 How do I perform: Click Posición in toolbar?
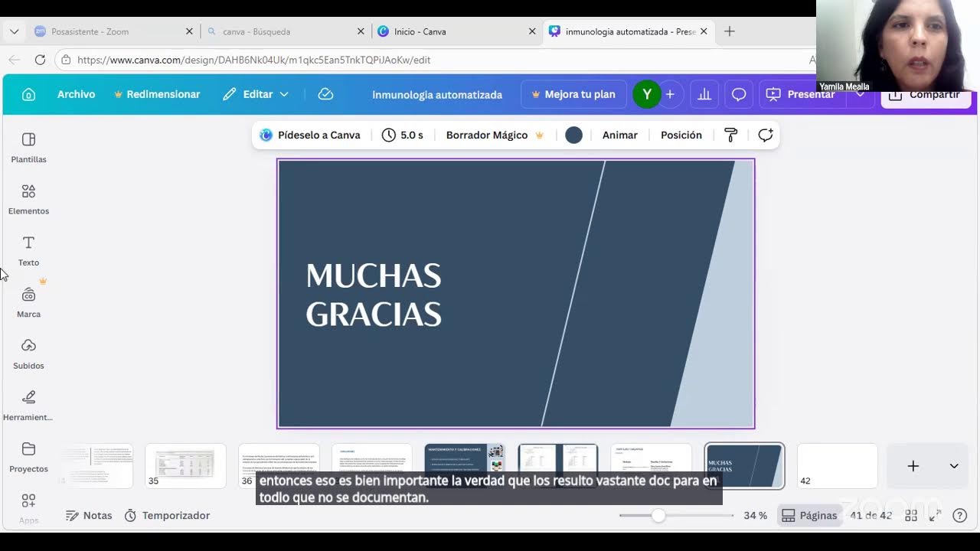pyautogui.click(x=681, y=135)
